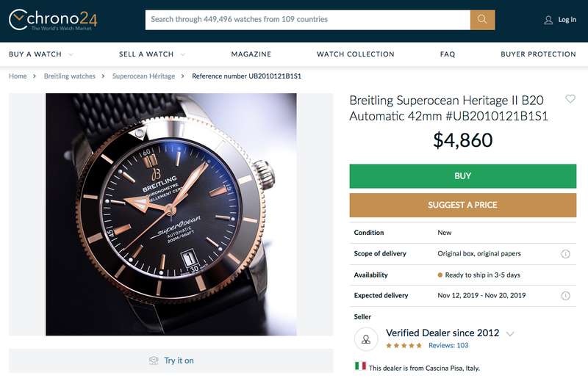The height and width of the screenshot is (381, 588).
Task: Expand the Sell a Watch dropdown
Action: (182, 54)
